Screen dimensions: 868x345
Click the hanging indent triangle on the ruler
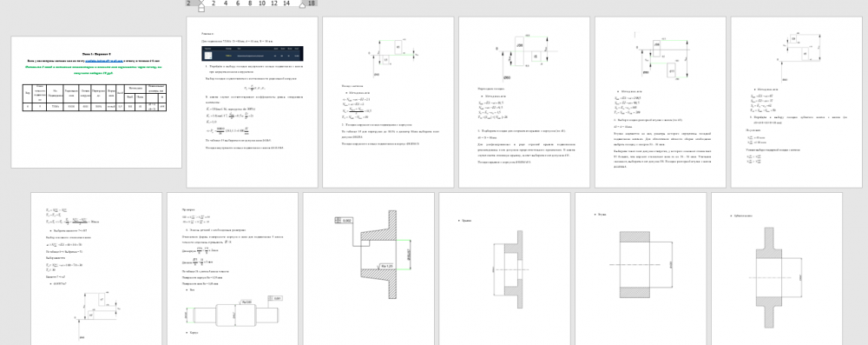pyautogui.click(x=201, y=6)
